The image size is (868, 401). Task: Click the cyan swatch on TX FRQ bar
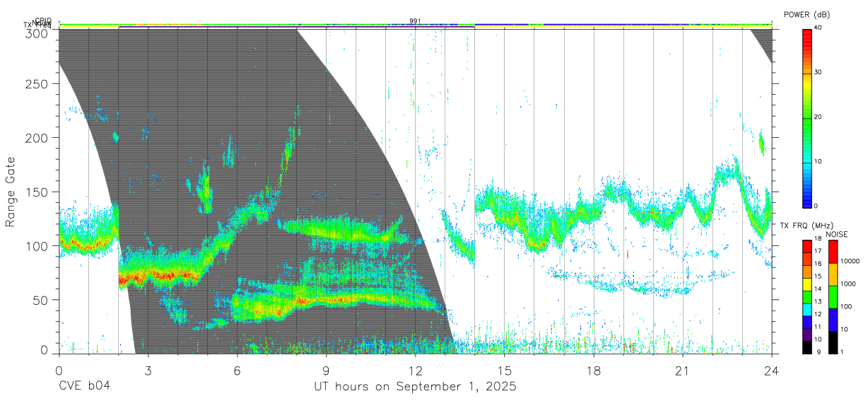pyautogui.click(x=807, y=308)
